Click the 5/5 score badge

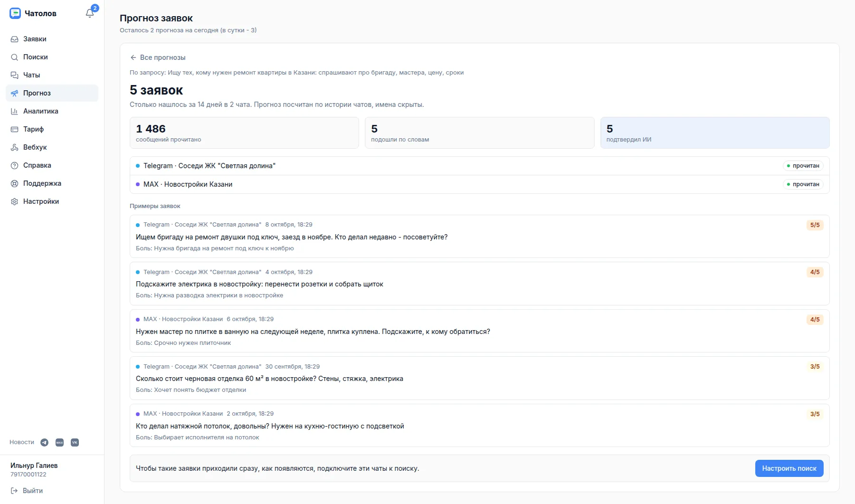pyautogui.click(x=815, y=225)
